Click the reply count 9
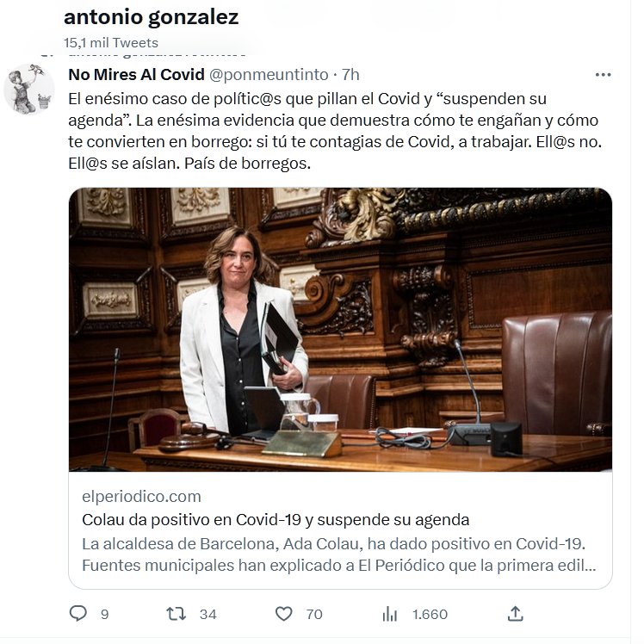This screenshot has height=644, width=644. [x=105, y=615]
